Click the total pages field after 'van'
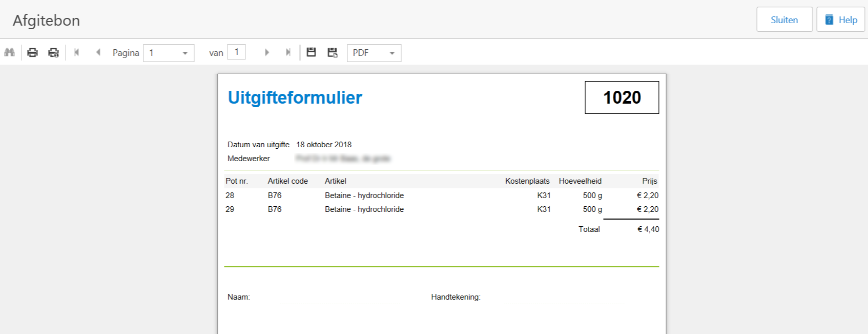868x334 pixels. 236,52
